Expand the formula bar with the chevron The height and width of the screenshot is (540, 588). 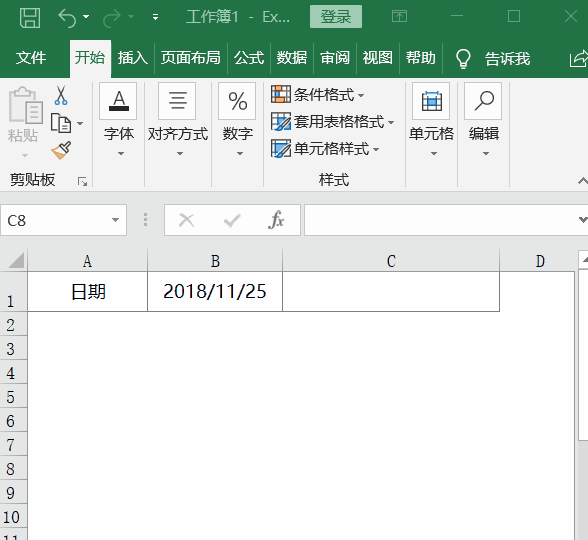[x=583, y=220]
